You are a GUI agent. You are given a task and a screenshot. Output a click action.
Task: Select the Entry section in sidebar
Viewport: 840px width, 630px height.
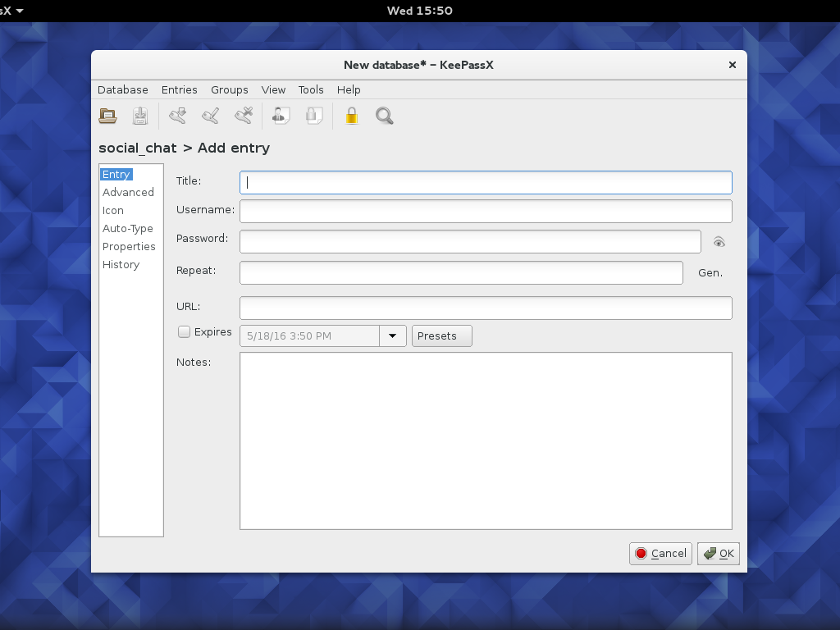coord(116,174)
